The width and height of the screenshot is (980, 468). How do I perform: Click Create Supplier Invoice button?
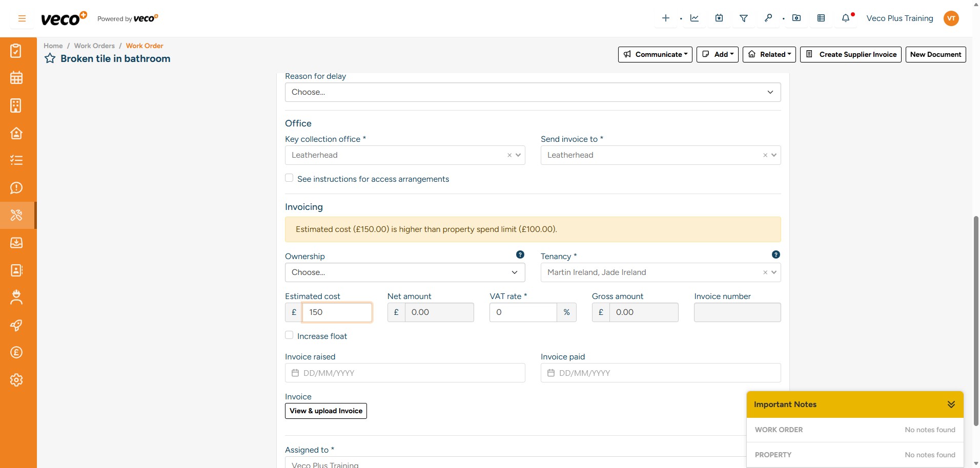[851, 54]
